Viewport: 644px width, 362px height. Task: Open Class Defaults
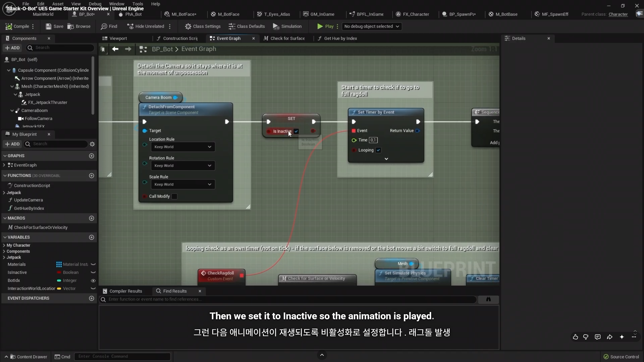pyautogui.click(x=247, y=26)
